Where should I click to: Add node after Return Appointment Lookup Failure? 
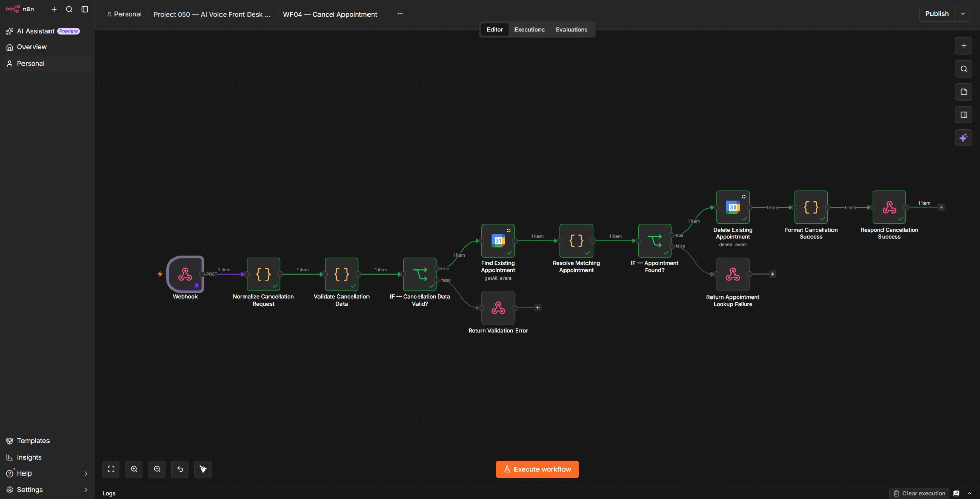773,275
